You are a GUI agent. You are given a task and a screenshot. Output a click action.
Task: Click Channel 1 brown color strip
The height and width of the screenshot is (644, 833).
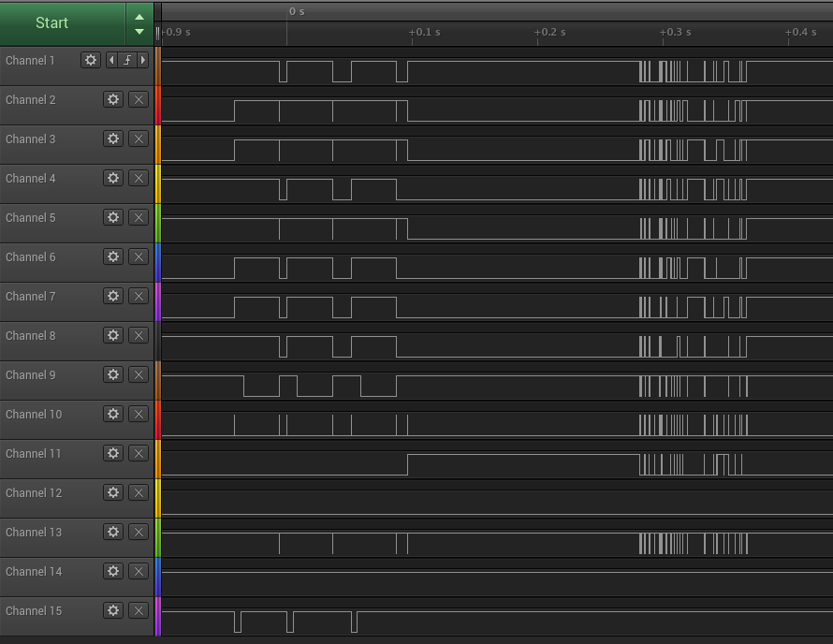pos(158,66)
